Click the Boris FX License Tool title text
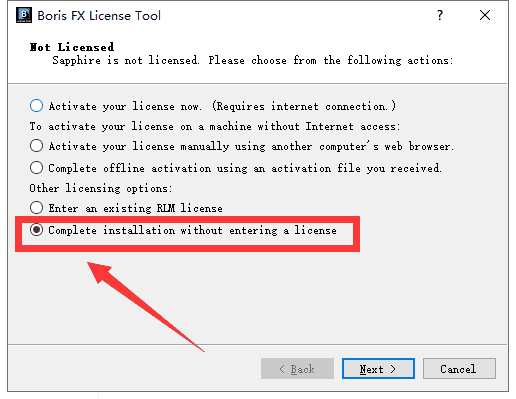 coord(99,16)
